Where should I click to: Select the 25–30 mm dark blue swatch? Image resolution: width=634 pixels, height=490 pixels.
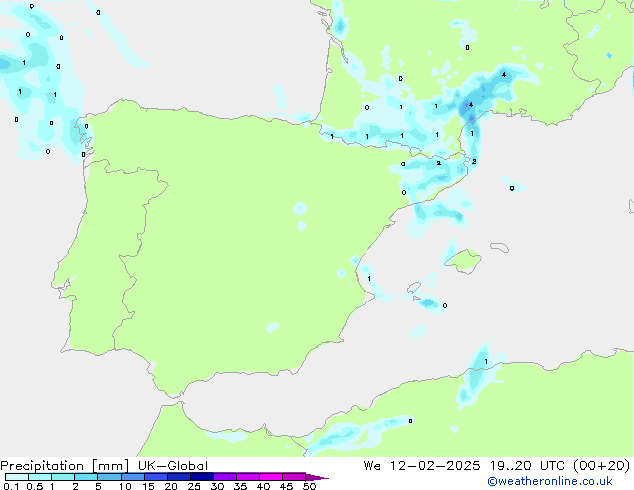click(x=202, y=477)
